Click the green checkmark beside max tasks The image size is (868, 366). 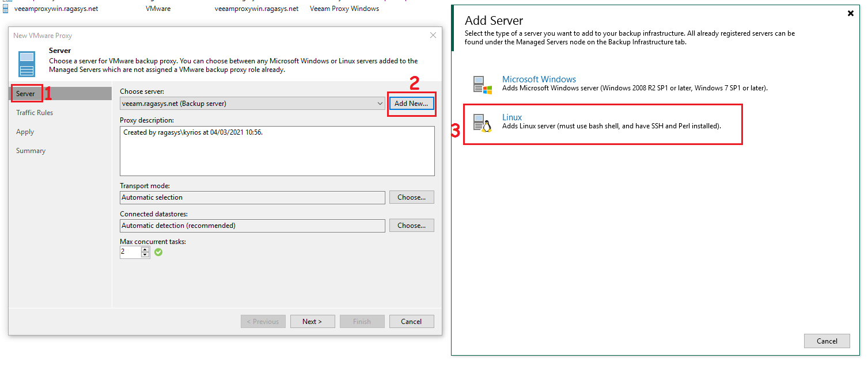click(158, 252)
